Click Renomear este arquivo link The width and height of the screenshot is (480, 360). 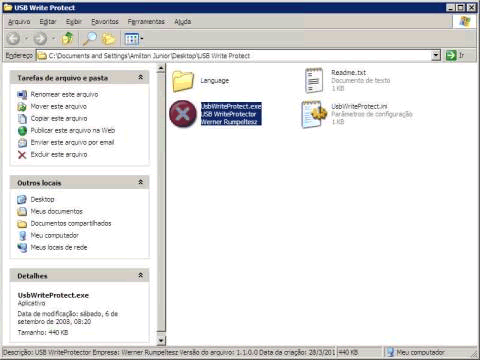64,95
